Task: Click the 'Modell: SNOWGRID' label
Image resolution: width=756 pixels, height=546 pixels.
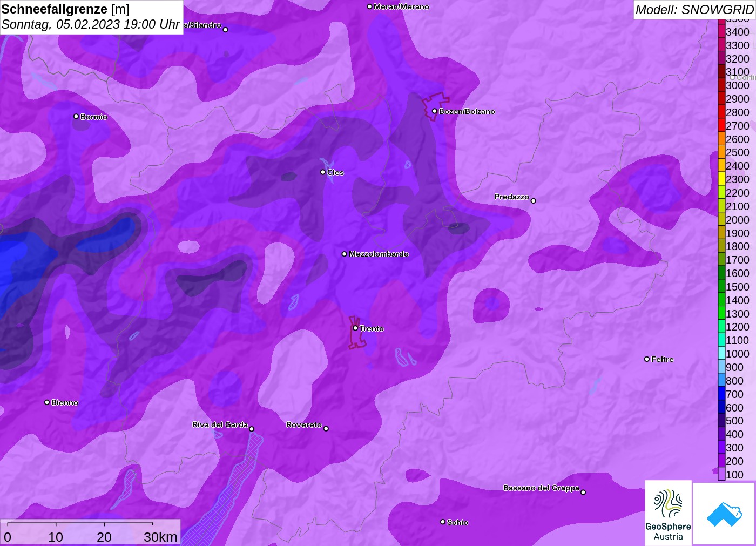Action: point(694,10)
